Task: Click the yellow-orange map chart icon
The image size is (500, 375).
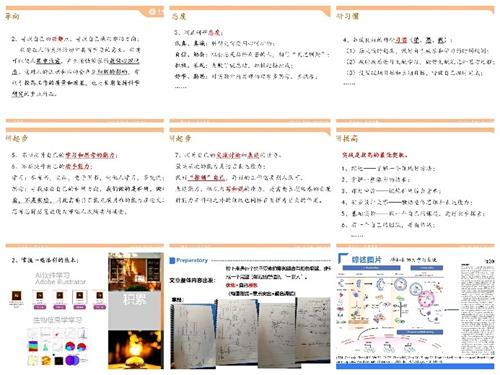Action: [x=46, y=360]
